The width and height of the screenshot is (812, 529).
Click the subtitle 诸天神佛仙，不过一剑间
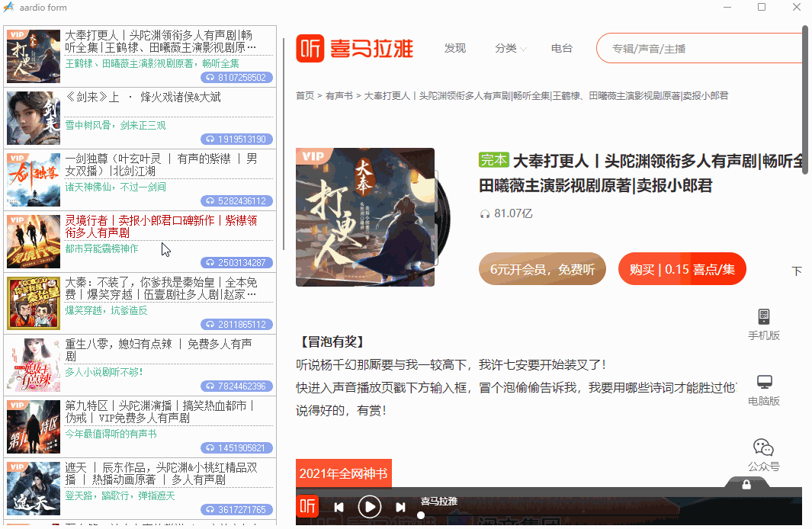click(115, 188)
